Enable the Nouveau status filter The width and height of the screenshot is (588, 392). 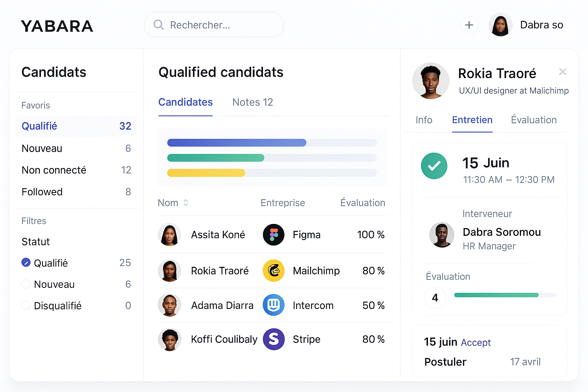coord(26,284)
